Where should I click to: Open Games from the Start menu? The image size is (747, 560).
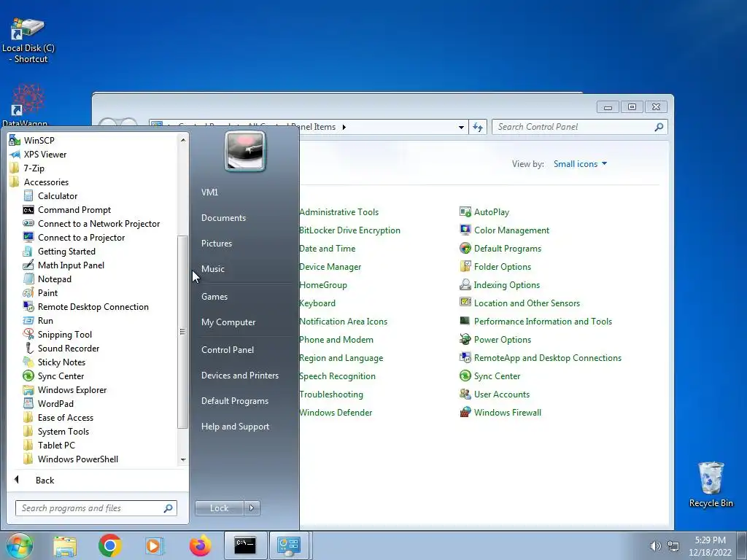tap(214, 296)
